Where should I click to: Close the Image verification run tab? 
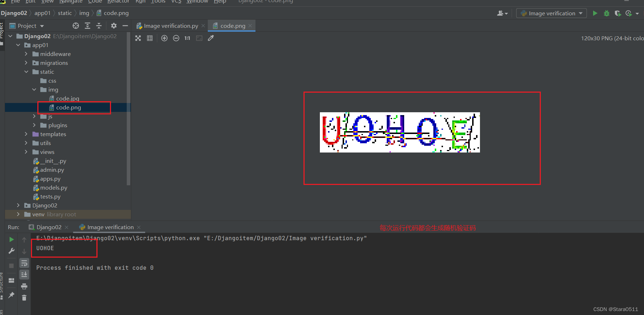click(139, 227)
